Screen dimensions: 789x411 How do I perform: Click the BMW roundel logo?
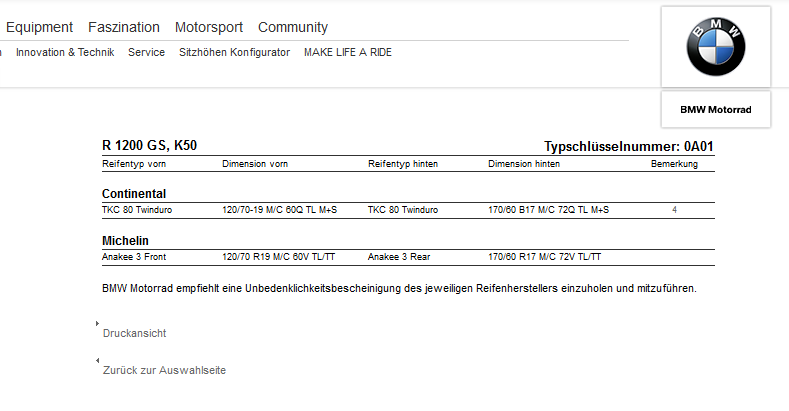716,47
